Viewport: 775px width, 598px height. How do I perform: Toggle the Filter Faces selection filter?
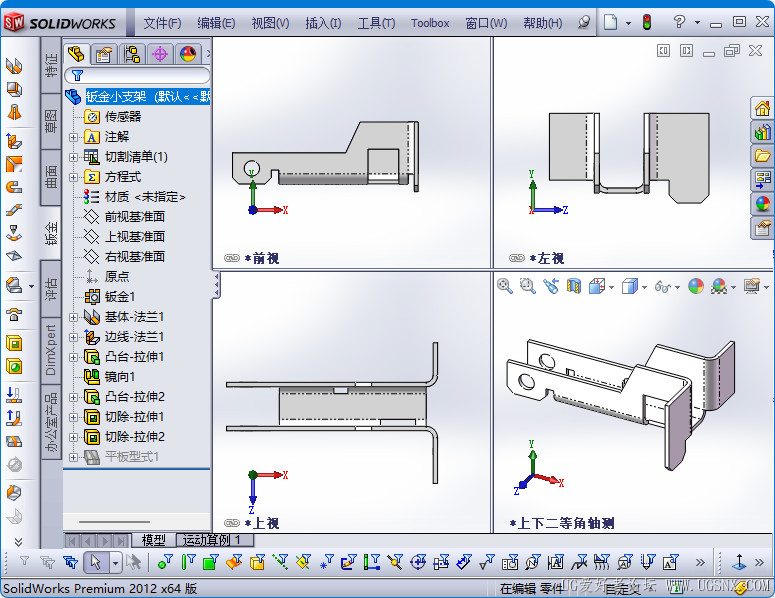pos(211,562)
